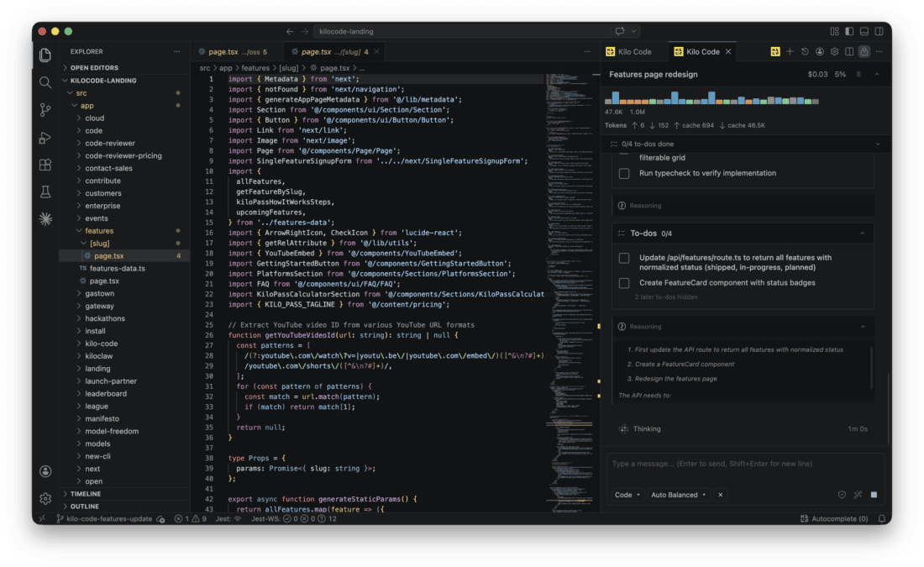Stop the running task with square button

tap(874, 495)
